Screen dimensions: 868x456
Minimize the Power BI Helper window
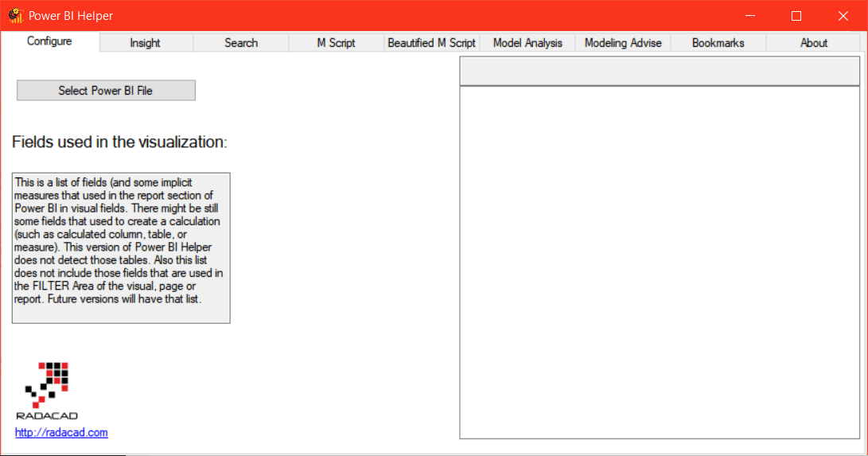pyautogui.click(x=750, y=15)
